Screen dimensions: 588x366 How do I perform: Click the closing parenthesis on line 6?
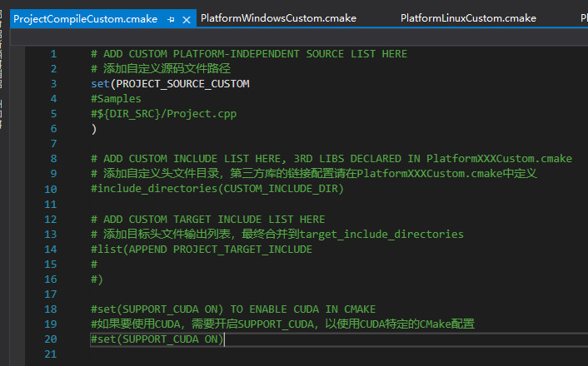(x=94, y=129)
